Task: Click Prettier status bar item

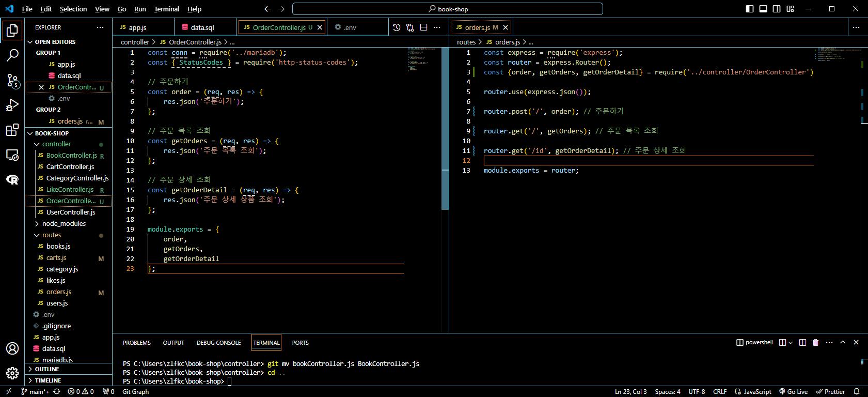Action: 830,391
